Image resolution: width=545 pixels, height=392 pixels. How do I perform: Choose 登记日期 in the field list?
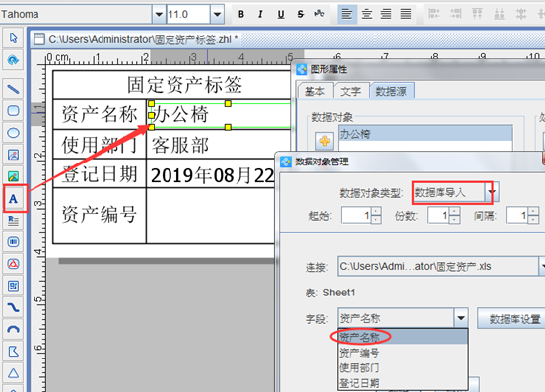tap(403, 383)
